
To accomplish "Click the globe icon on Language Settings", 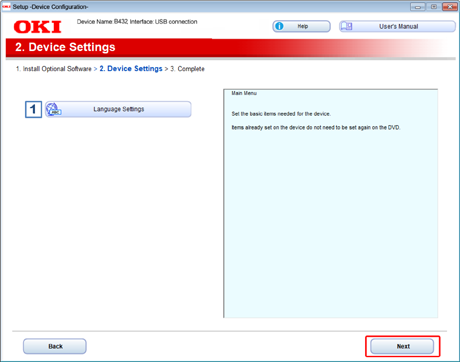I will [53, 109].
